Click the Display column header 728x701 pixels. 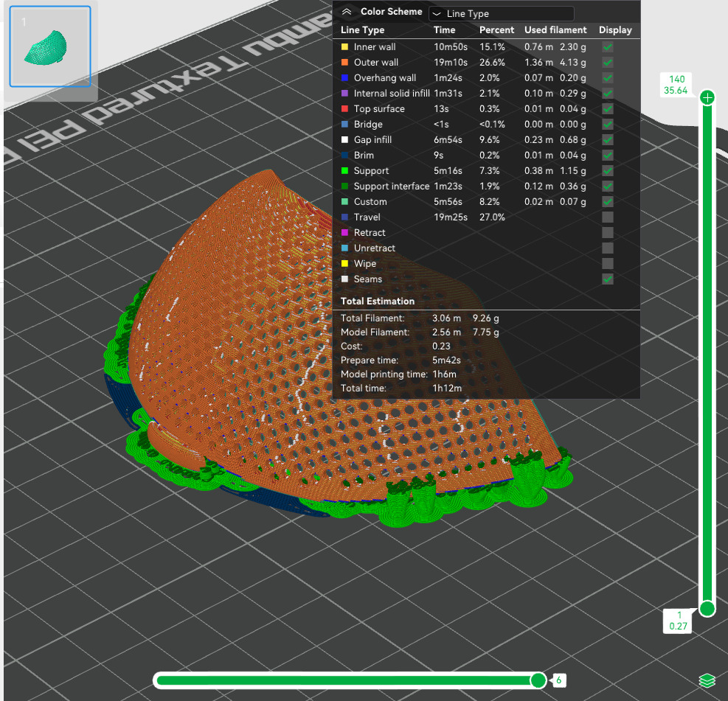[x=615, y=30]
